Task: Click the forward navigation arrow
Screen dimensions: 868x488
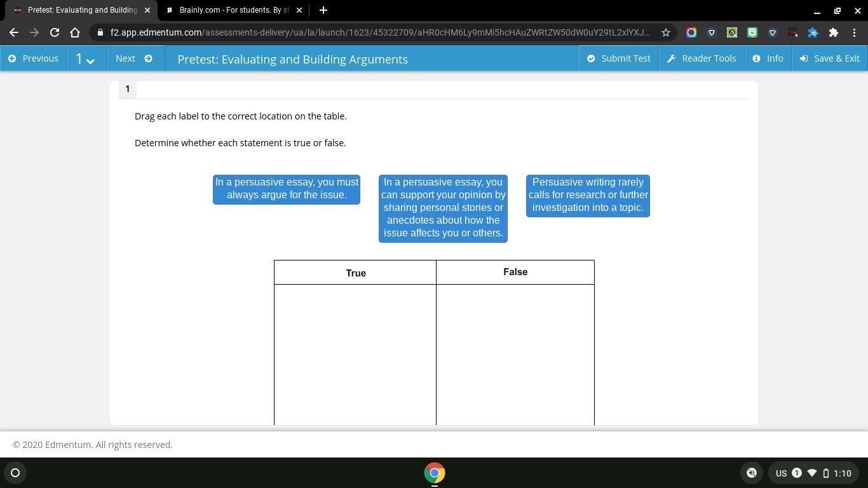Action: pyautogui.click(x=34, y=32)
